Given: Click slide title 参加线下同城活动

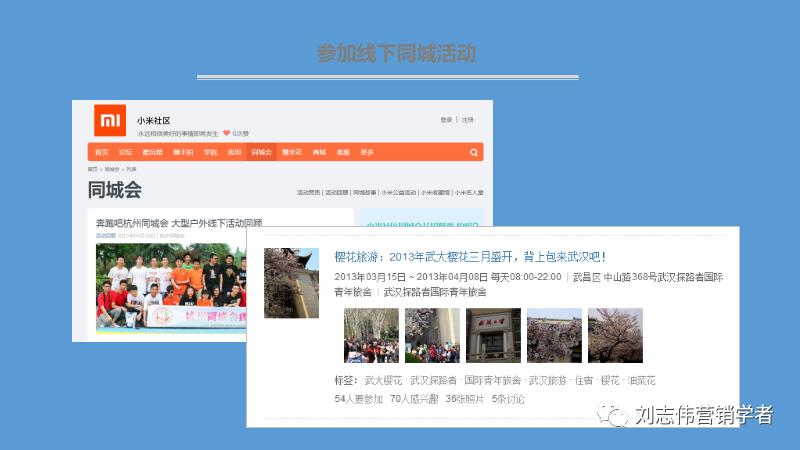Looking at the screenshot, I should (x=396, y=53).
